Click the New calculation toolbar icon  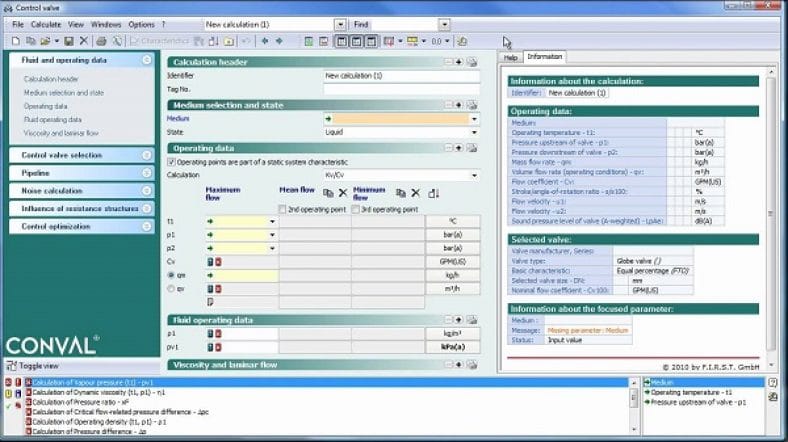pyautogui.click(x=15, y=41)
